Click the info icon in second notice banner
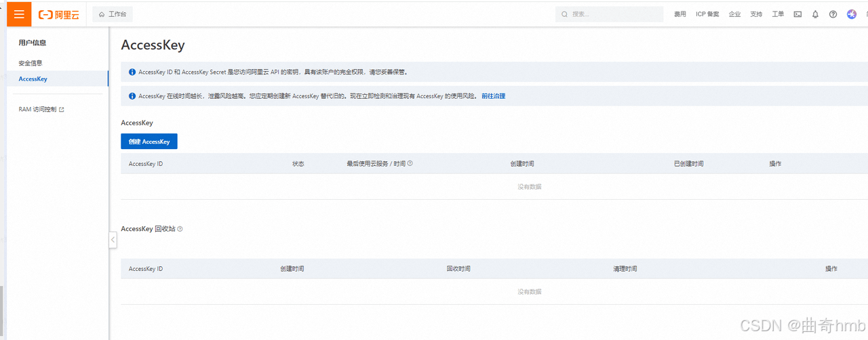Screen dimensions: 868x340 pos(132,96)
